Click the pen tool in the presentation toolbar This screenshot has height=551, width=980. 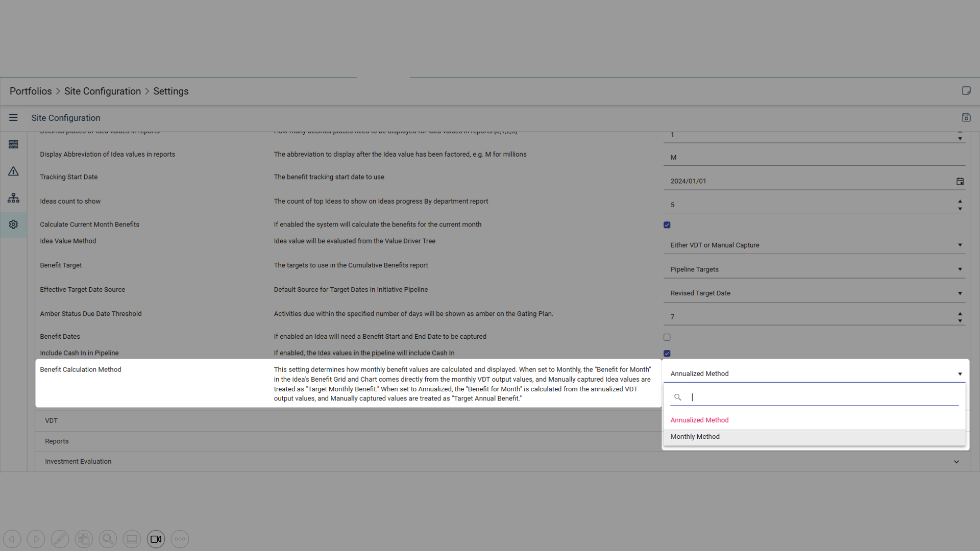60,539
